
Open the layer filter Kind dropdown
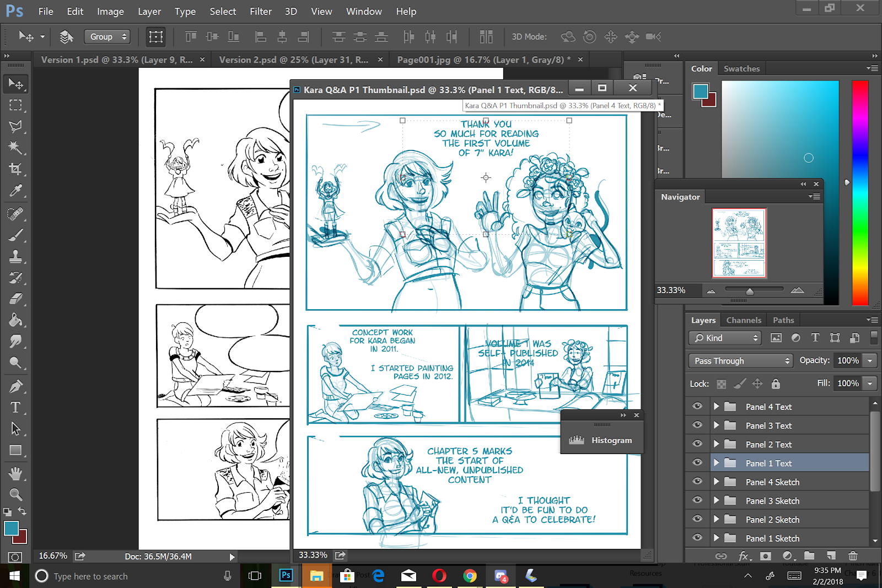point(725,338)
